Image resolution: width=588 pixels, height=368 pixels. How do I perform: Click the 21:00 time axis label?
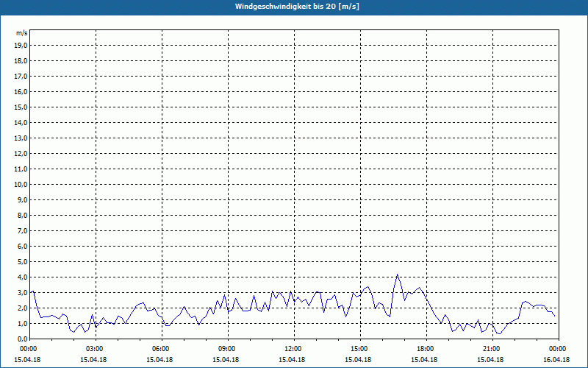(492, 349)
